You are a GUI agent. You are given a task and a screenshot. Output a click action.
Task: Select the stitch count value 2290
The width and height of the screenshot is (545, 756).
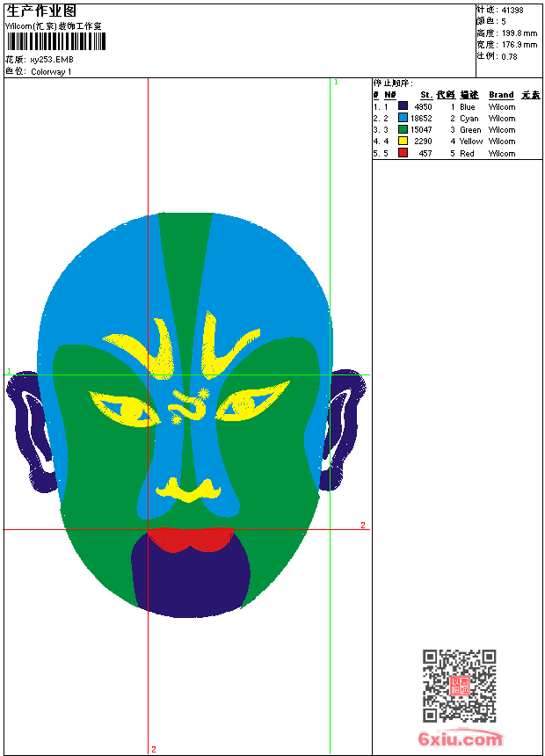click(423, 142)
